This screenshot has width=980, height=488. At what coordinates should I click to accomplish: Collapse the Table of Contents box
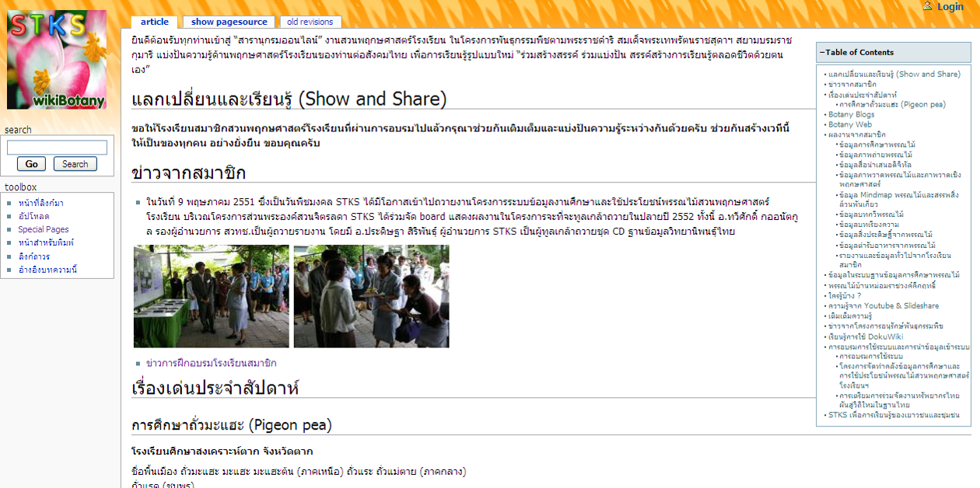[x=822, y=53]
